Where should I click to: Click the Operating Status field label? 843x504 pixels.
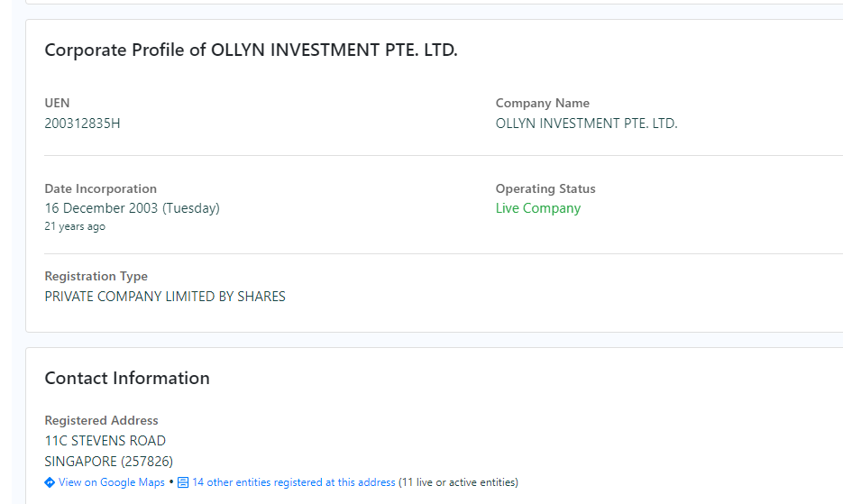click(x=545, y=188)
